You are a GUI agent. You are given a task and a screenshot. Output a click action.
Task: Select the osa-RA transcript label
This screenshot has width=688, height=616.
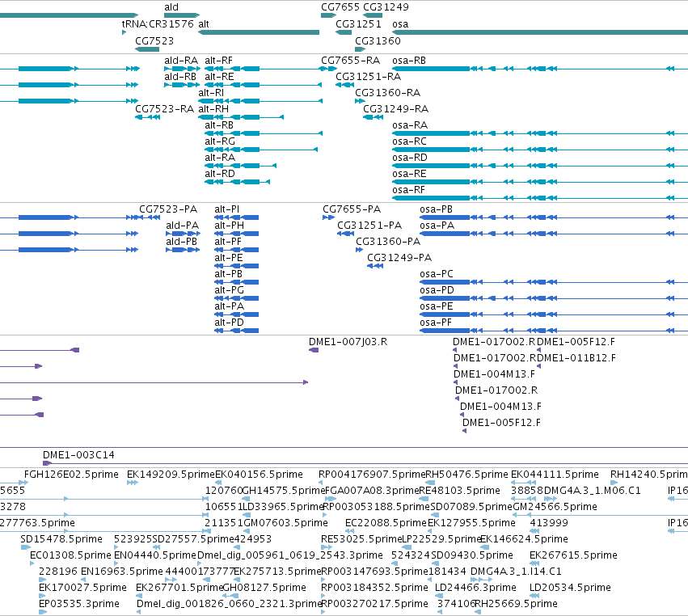[410, 125]
